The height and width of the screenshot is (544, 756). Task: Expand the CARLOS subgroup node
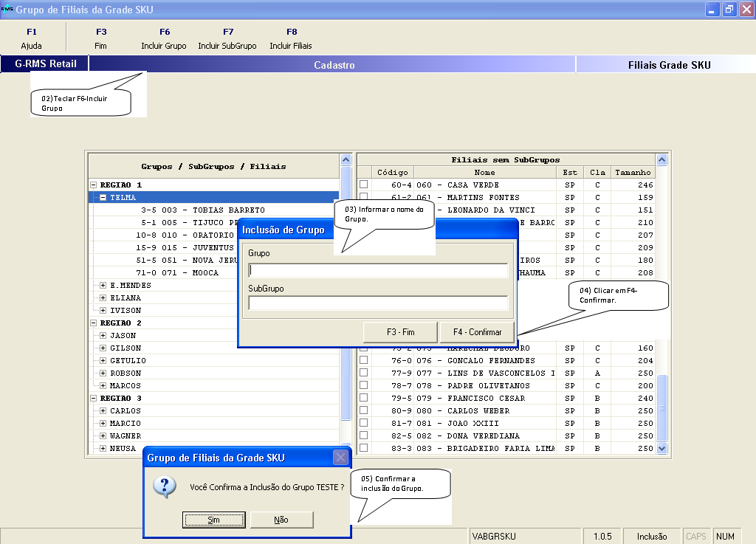(x=103, y=410)
